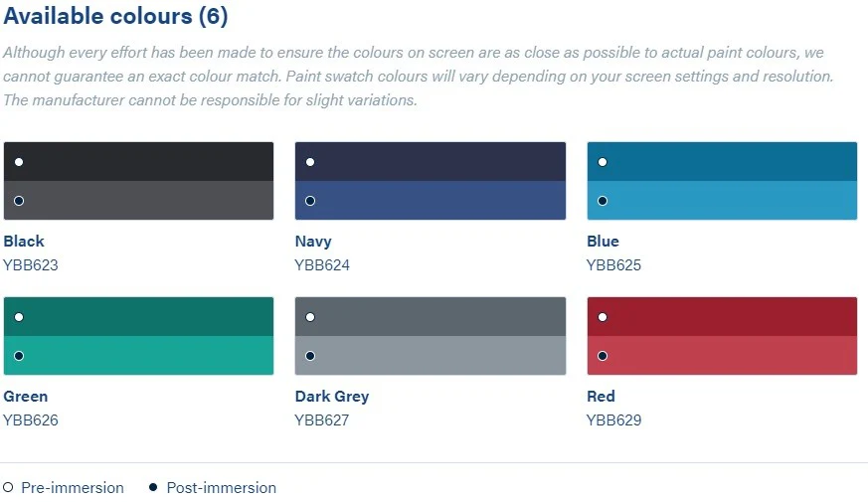
Task: Select the Navy post-immersion swatch
Action: pyautogui.click(x=430, y=201)
